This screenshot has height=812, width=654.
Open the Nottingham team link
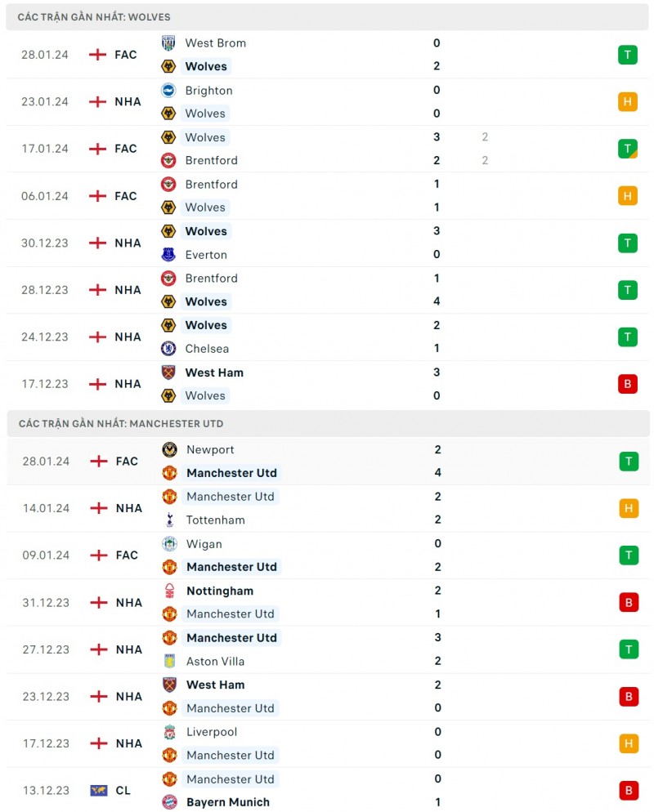(219, 591)
